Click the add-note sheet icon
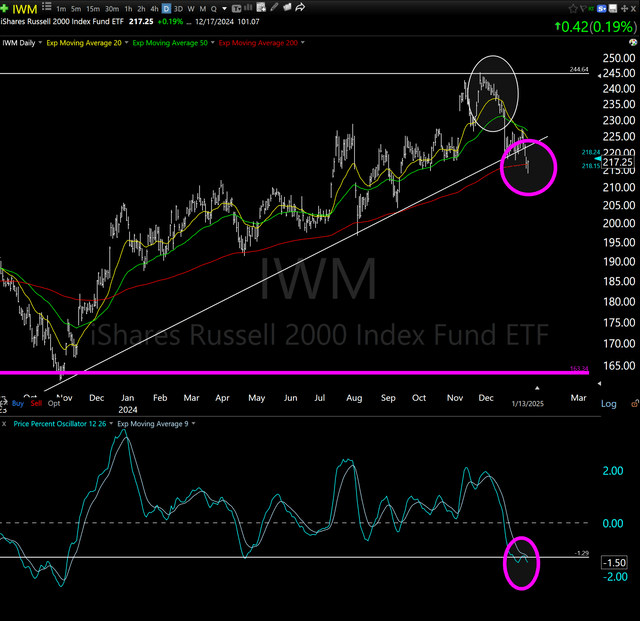 (261, 7)
